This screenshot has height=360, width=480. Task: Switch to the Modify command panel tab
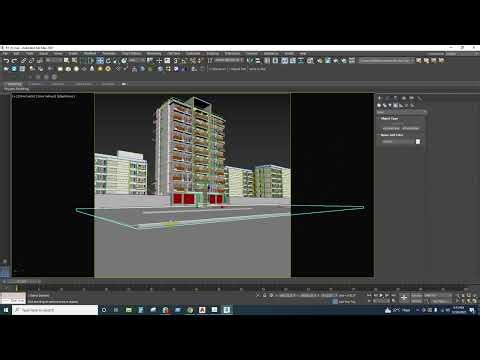click(387, 98)
